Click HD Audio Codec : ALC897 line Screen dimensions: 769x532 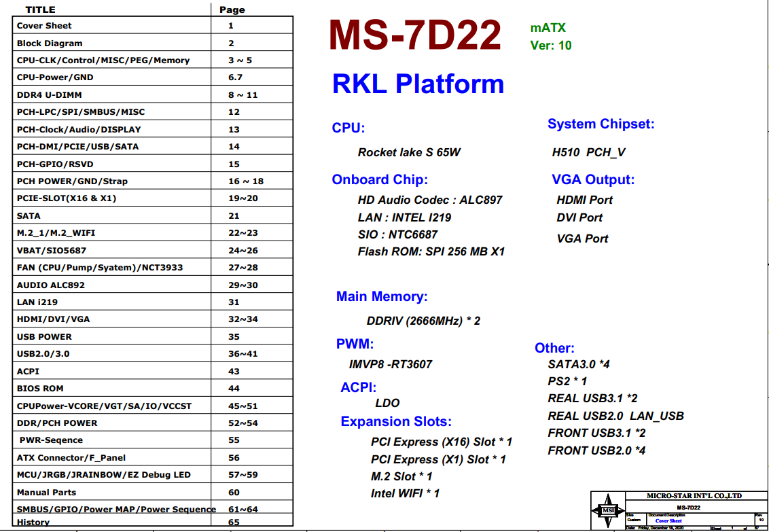coord(430,200)
